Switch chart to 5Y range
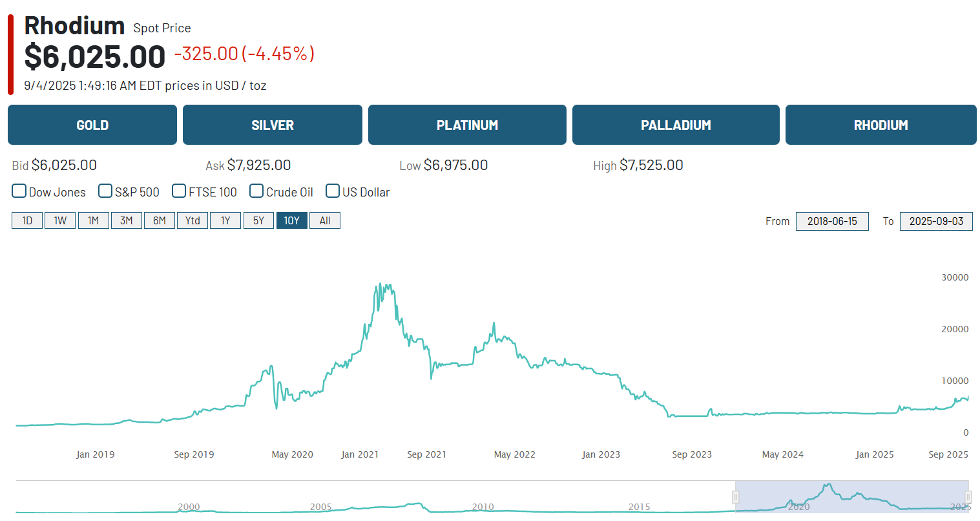Viewport: 980px width, 521px height. pyautogui.click(x=258, y=220)
